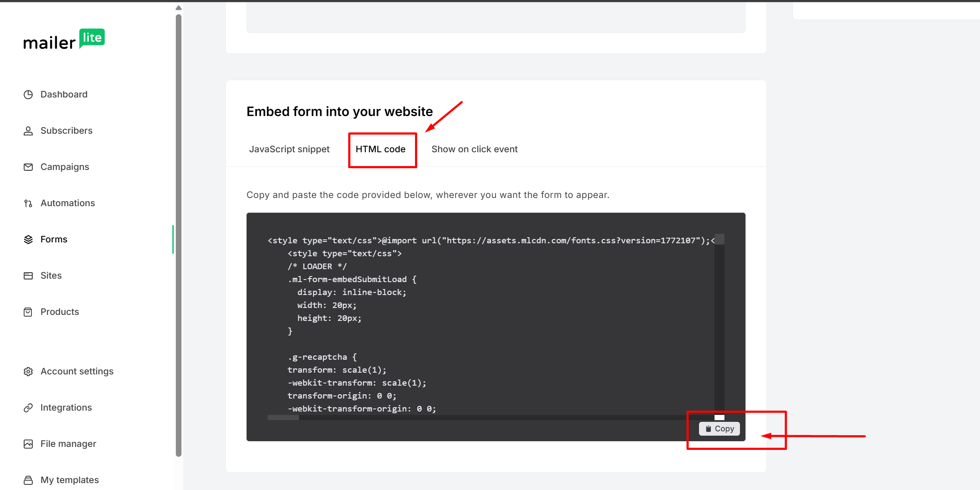Click the Account settings gear icon
Screen dimensions: 980x490
[28, 371]
